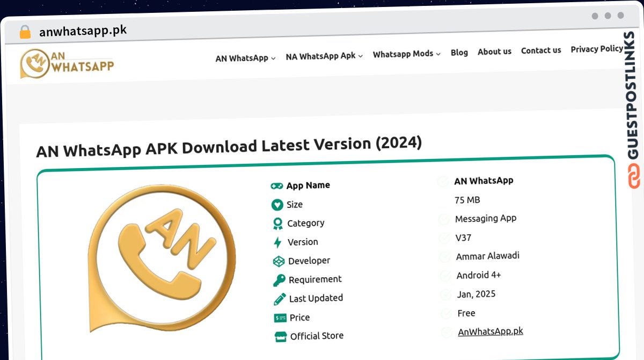This screenshot has height=360, width=644.
Task: Click the check icon beside Ammar Alawadi
Action: coord(445,258)
